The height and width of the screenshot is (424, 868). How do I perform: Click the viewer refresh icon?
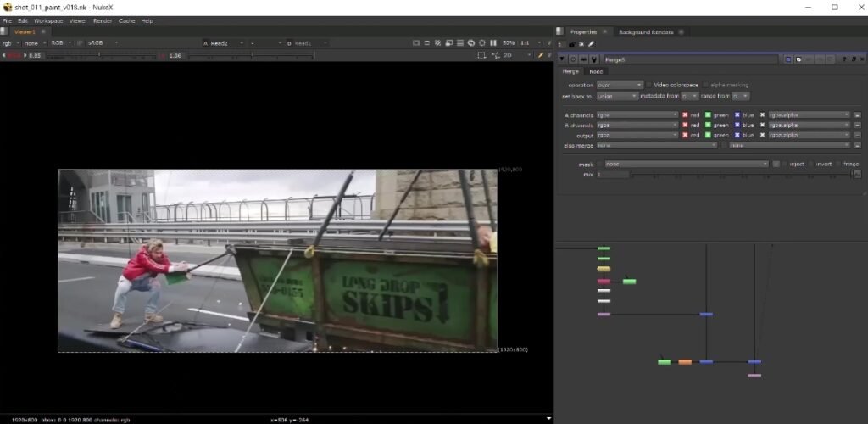coord(471,42)
